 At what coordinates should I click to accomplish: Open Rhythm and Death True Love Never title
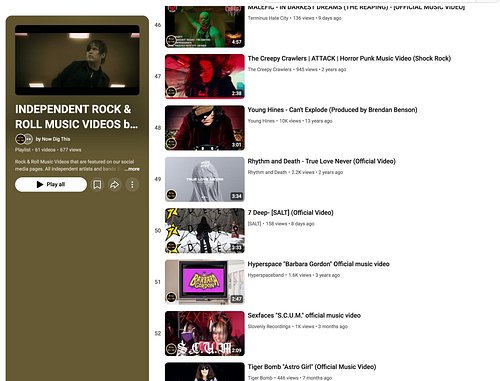click(321, 161)
